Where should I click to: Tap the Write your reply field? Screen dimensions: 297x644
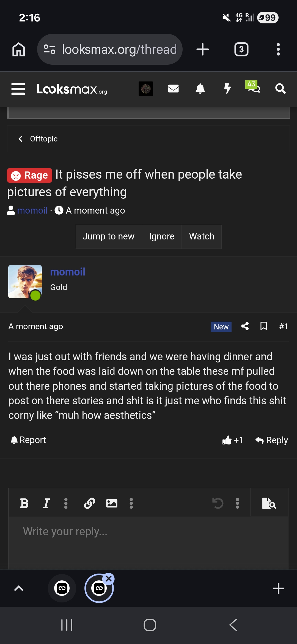pos(110,532)
